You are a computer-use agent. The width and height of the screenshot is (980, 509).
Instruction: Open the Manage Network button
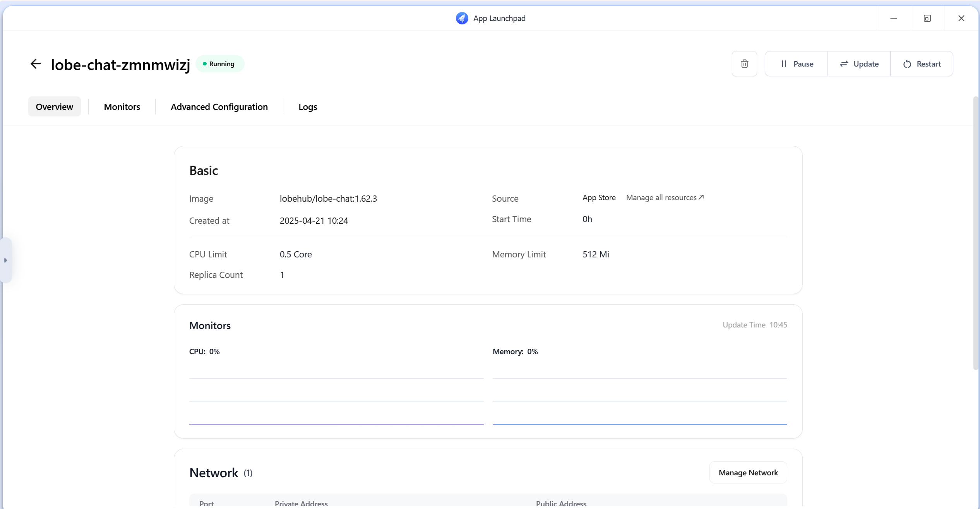click(748, 473)
